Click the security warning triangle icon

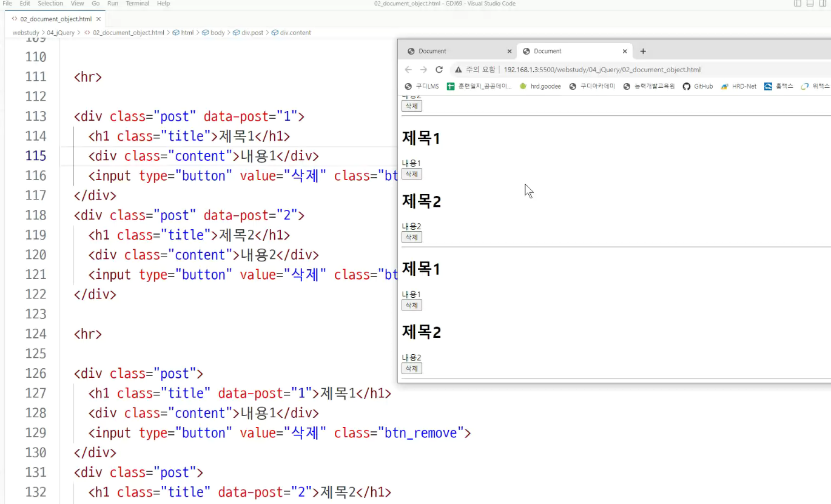pos(459,70)
